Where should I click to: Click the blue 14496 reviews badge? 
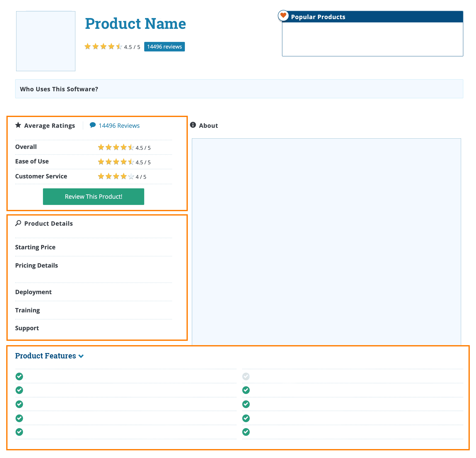coord(164,46)
